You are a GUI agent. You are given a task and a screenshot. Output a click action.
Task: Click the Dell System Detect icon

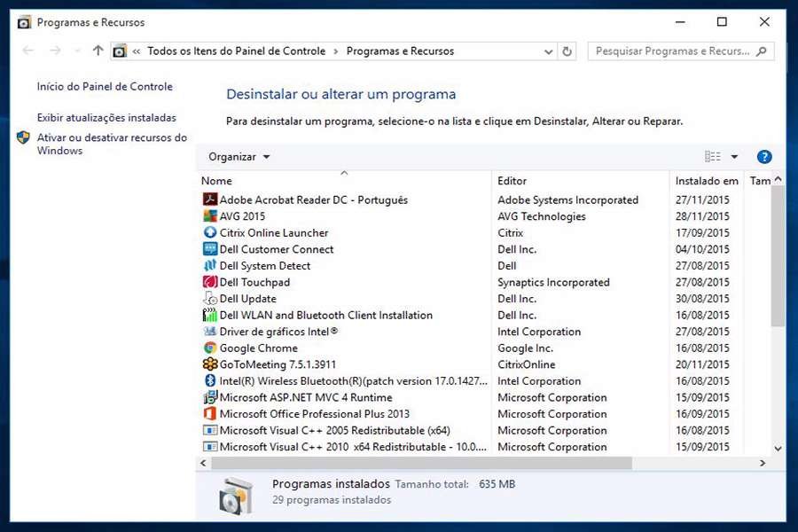[x=210, y=265]
